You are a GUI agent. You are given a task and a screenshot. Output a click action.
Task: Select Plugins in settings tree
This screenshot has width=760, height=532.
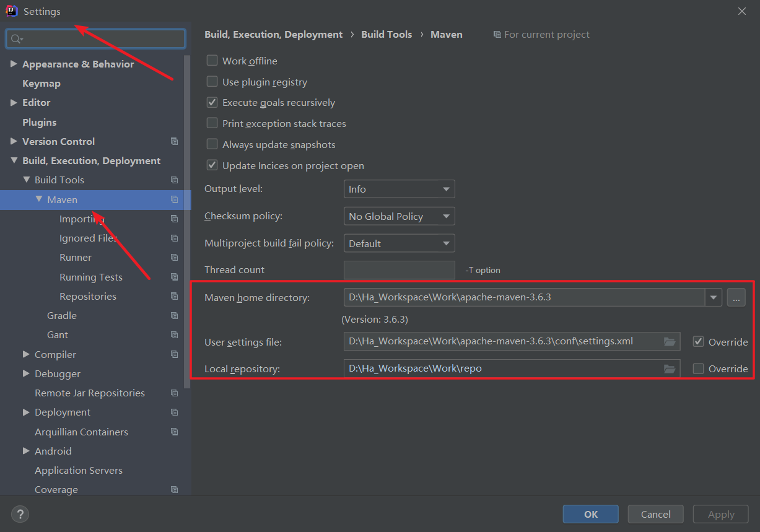39,122
